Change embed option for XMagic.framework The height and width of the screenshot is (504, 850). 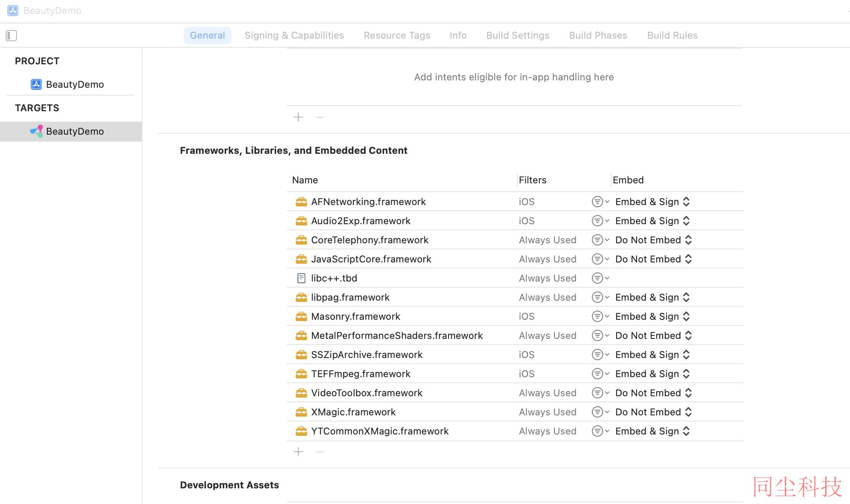click(654, 412)
